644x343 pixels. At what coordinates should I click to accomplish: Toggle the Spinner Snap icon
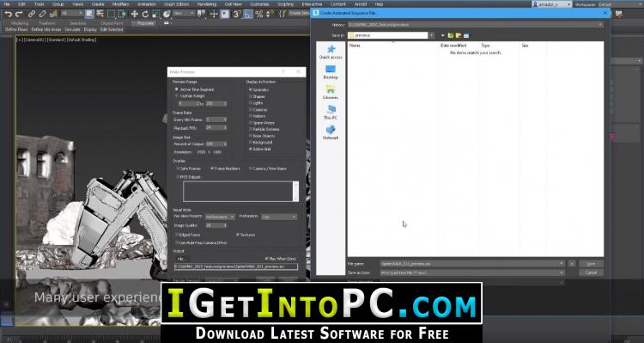270,14
